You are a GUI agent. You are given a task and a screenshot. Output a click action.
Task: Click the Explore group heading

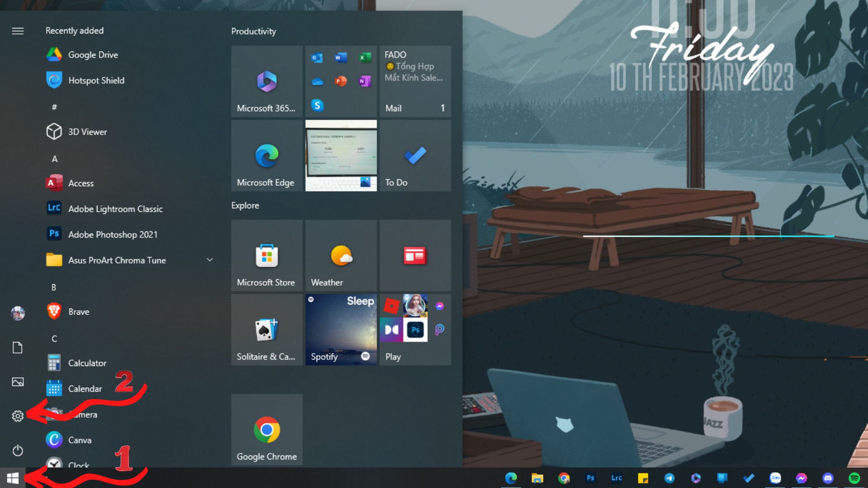tap(245, 206)
